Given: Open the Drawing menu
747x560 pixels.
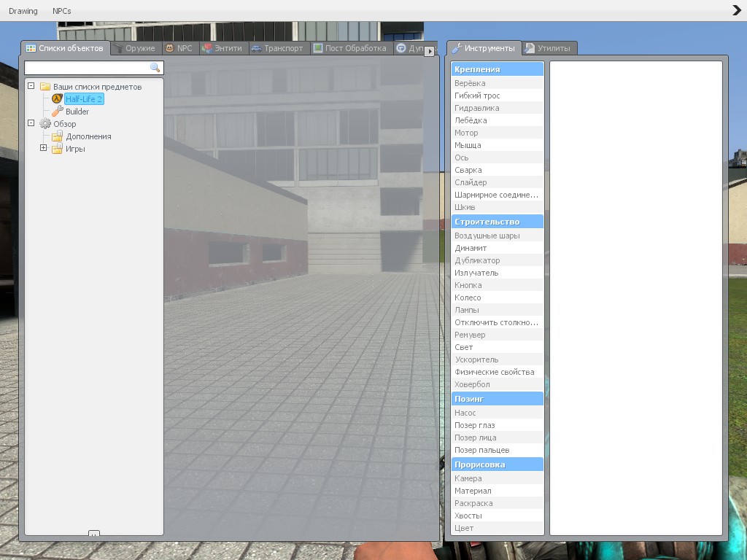Looking at the screenshot, I should [x=23, y=11].
